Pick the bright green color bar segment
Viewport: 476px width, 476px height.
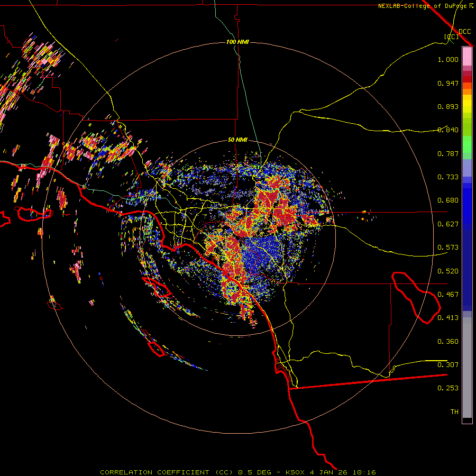tap(467, 144)
